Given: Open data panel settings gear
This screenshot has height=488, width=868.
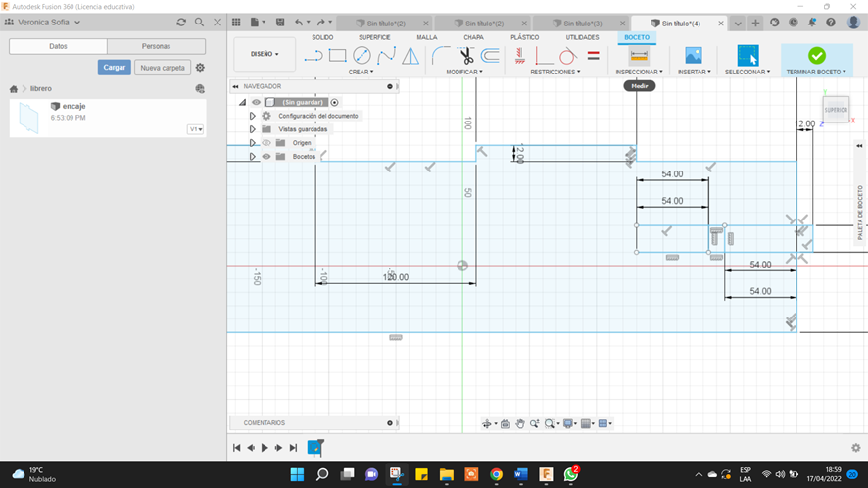Looking at the screenshot, I should [200, 67].
